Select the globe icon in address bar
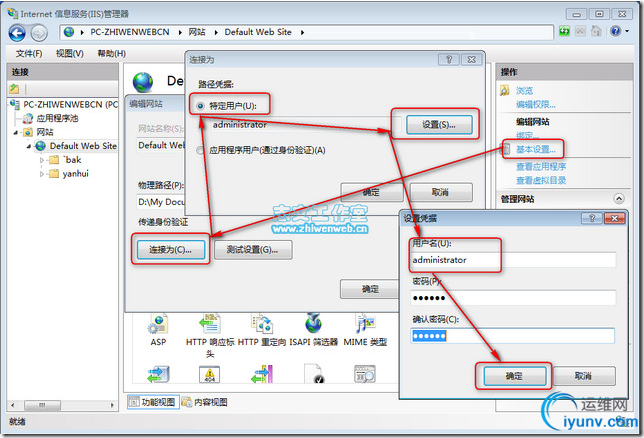 (x=69, y=32)
